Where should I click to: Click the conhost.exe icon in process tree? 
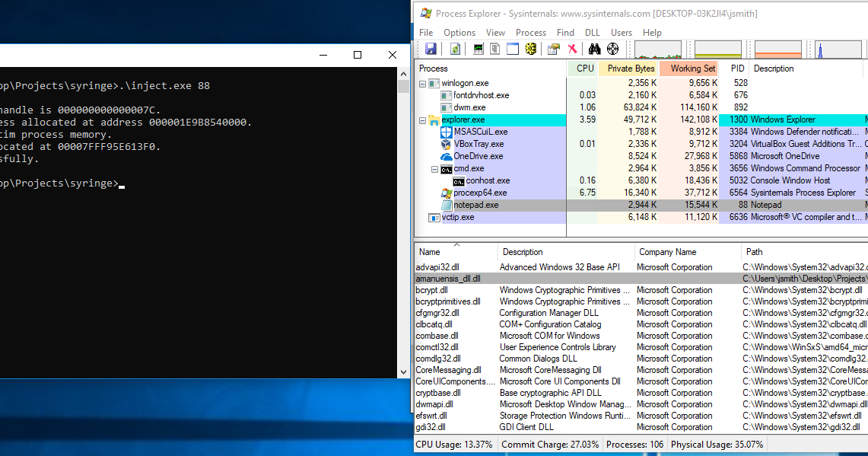pos(459,181)
